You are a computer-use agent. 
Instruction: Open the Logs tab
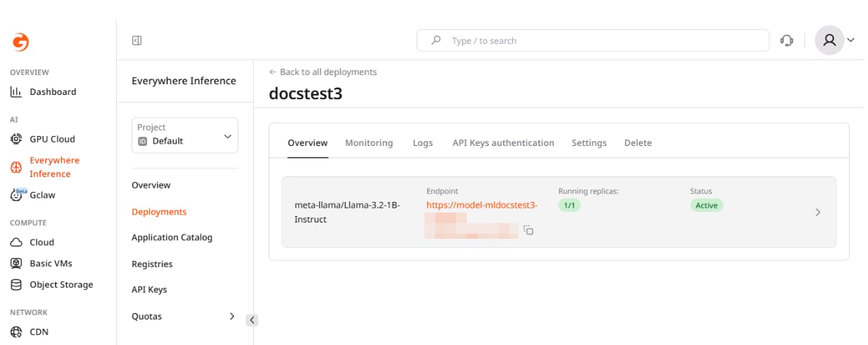click(422, 142)
